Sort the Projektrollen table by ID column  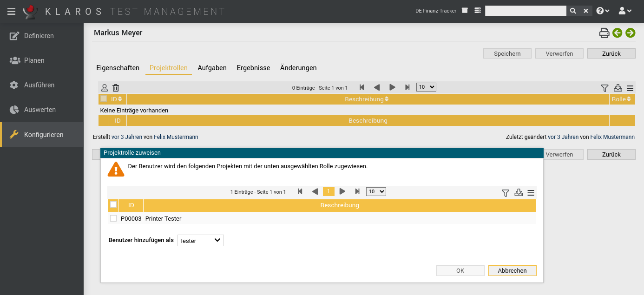click(x=118, y=99)
